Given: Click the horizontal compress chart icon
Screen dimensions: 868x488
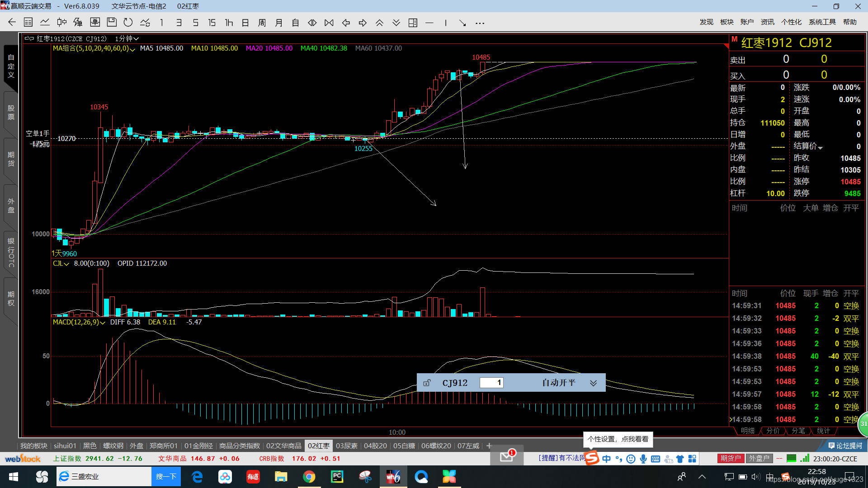Looking at the screenshot, I should coord(329,22).
